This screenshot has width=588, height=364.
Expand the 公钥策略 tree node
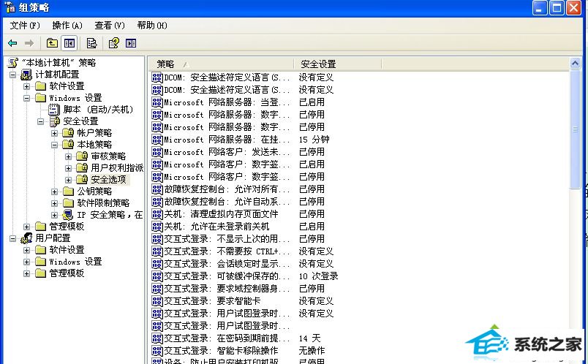point(54,192)
